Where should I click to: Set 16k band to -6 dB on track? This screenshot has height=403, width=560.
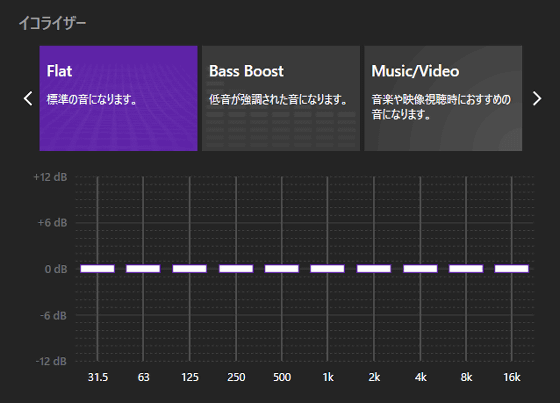coord(512,315)
